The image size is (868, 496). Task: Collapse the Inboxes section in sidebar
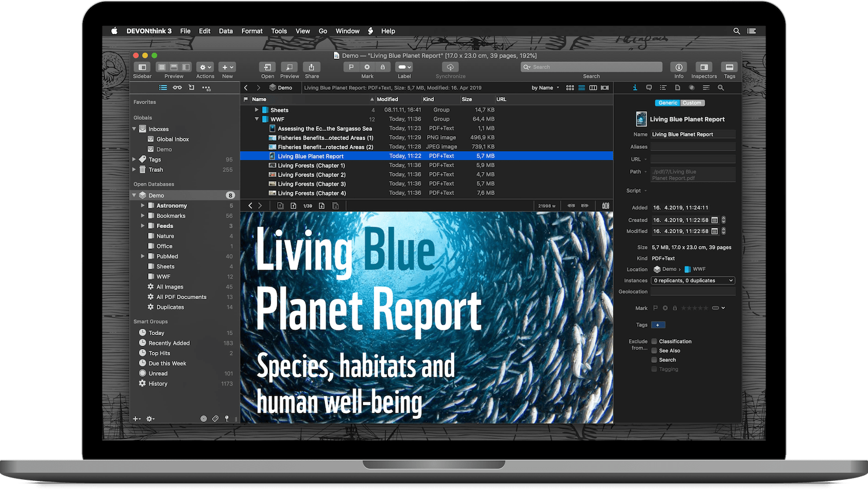coord(134,129)
